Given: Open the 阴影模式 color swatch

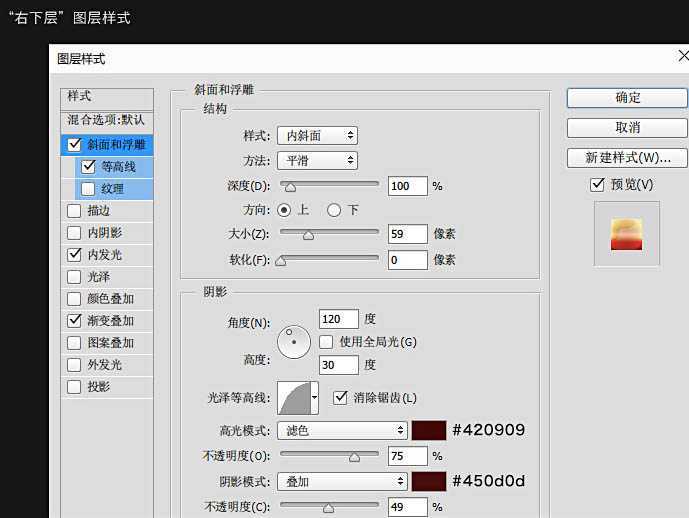Looking at the screenshot, I should [x=429, y=482].
